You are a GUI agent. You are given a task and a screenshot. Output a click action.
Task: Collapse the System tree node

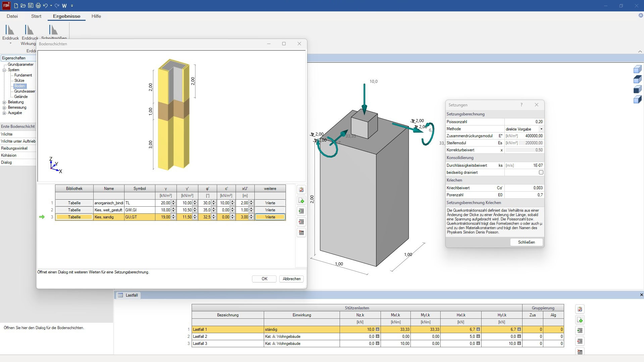click(x=4, y=70)
